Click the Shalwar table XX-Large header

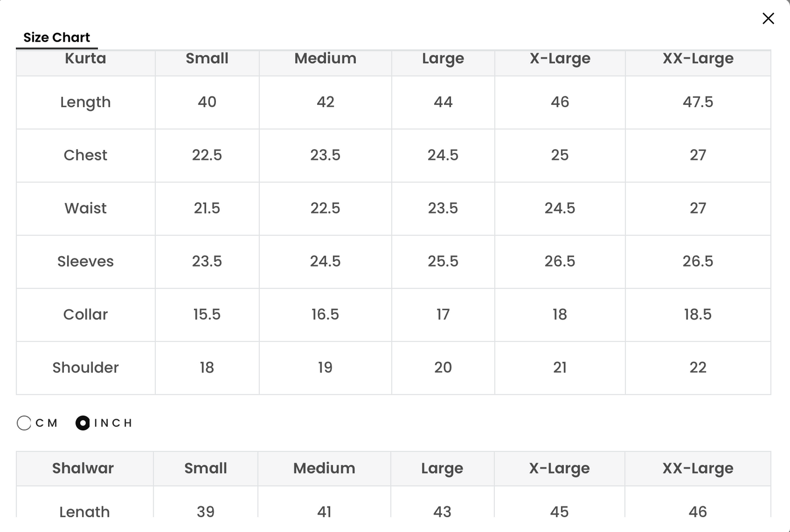[698, 469]
